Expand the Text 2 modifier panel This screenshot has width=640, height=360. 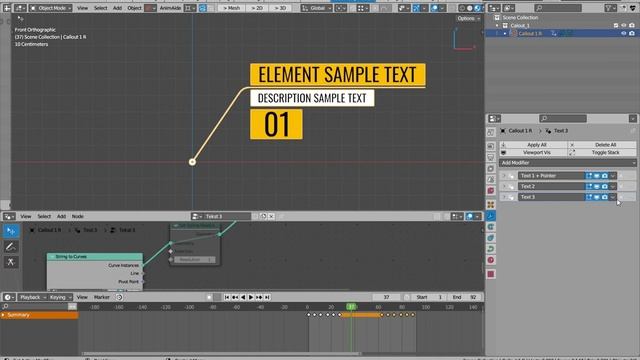(x=504, y=186)
